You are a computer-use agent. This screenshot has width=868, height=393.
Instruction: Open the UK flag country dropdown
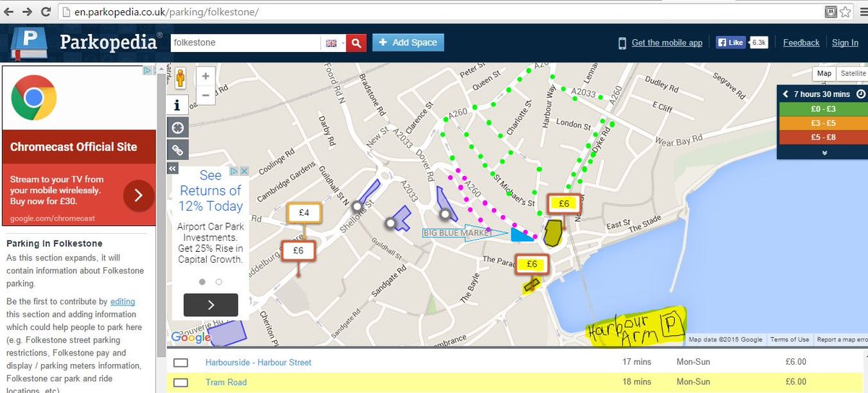(334, 43)
